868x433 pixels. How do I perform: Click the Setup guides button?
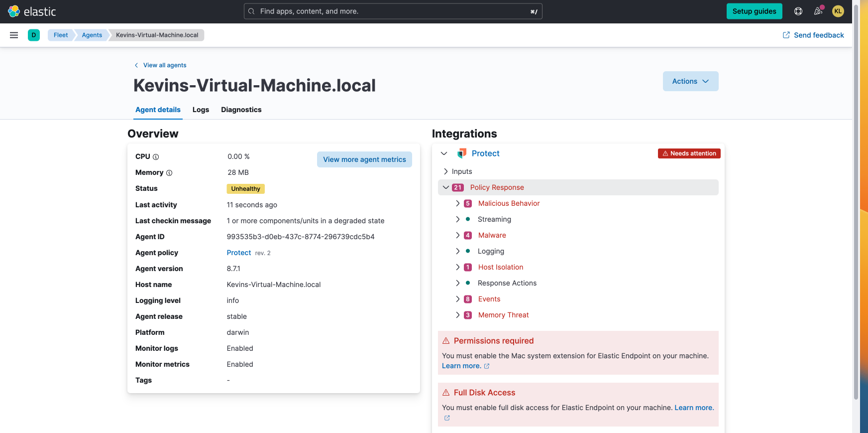click(x=754, y=11)
